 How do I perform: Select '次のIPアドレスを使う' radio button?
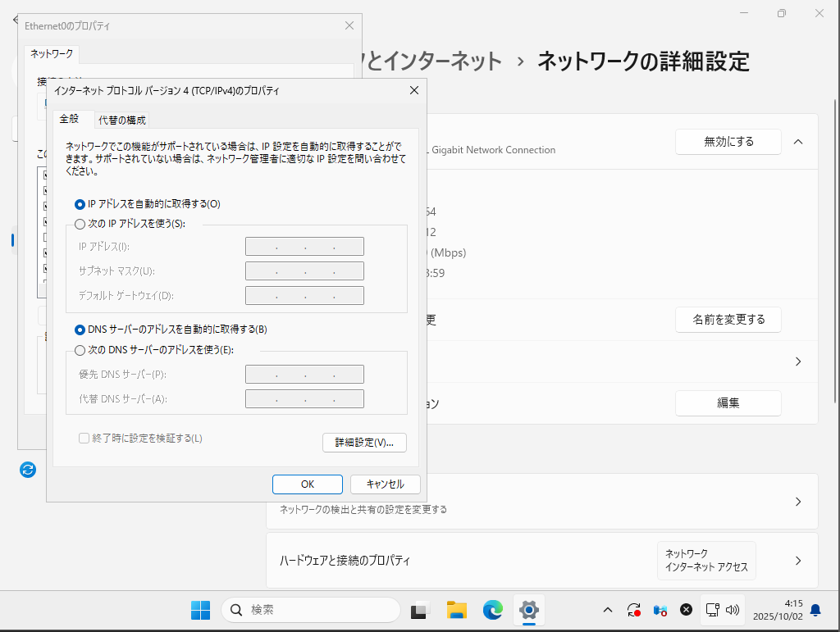80,224
